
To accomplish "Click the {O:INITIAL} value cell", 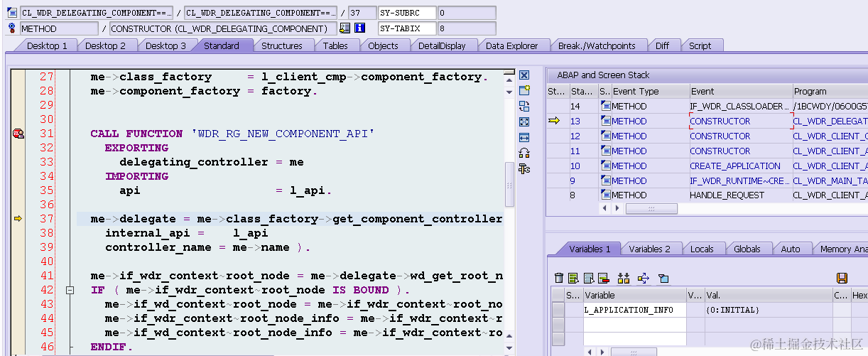I will (767, 310).
